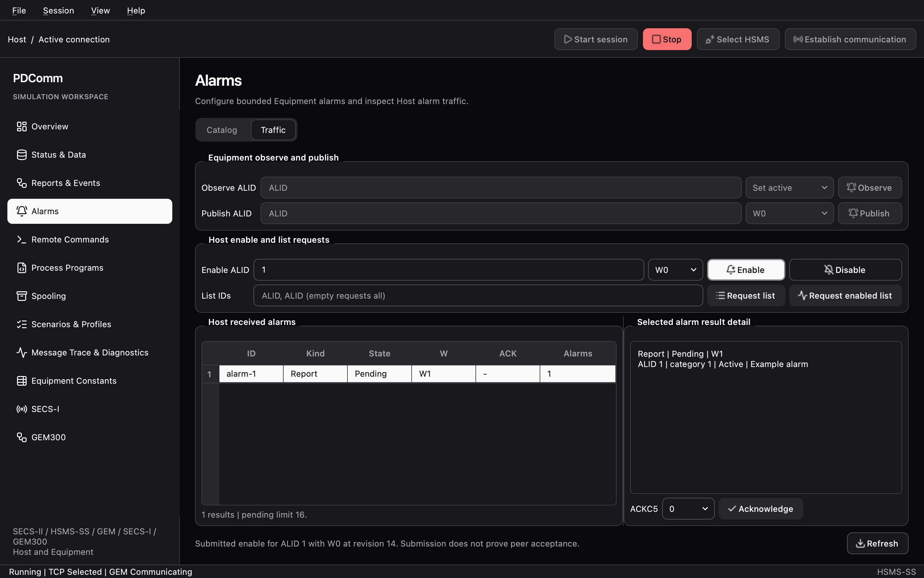Open the Session menu
The height and width of the screenshot is (578, 924).
pyautogui.click(x=58, y=10)
